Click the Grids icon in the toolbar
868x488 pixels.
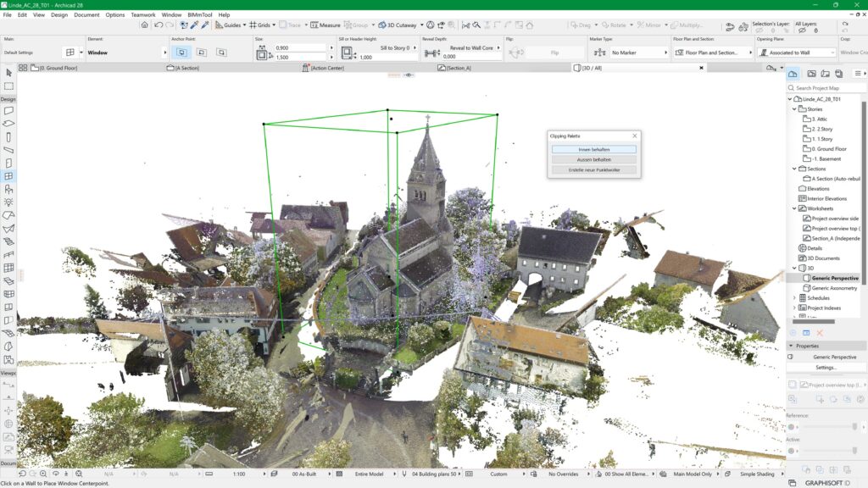253,25
